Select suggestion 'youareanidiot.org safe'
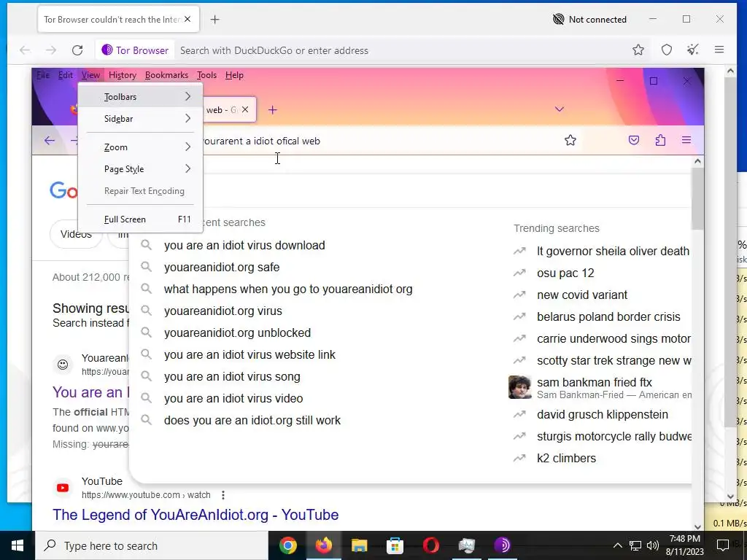 tap(222, 267)
